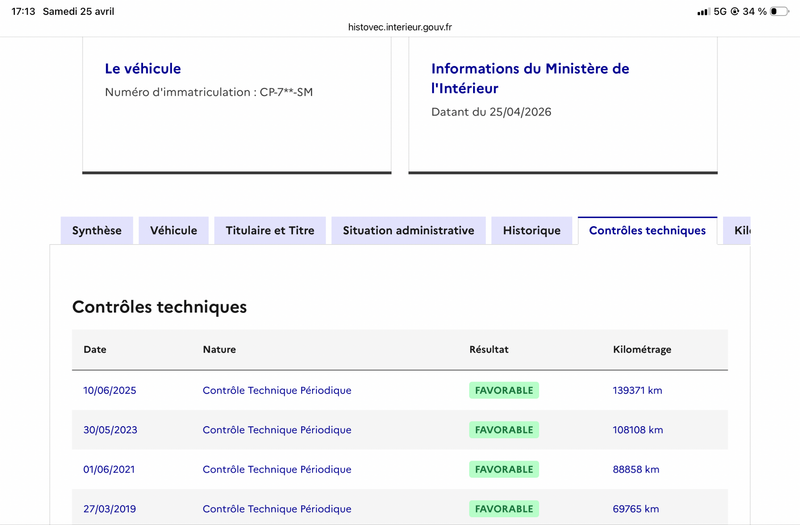Click the Date column header
800x525 pixels.
(95, 350)
